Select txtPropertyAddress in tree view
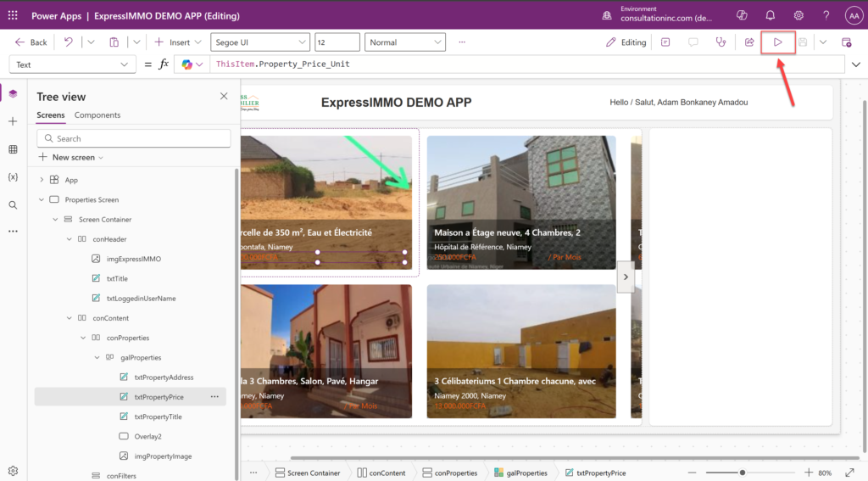The height and width of the screenshot is (481, 868). coord(164,378)
